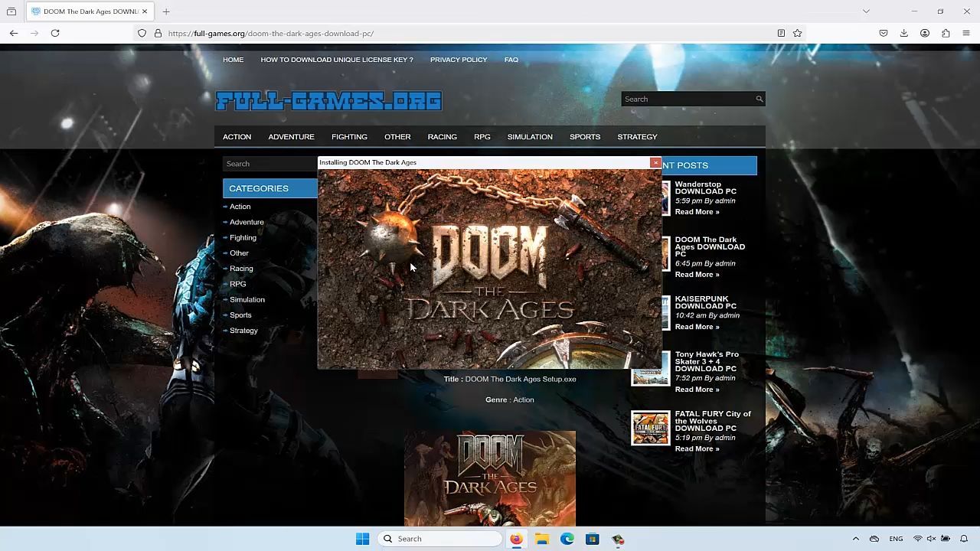
Task: Select the RACING navigation tab
Action: (x=442, y=137)
